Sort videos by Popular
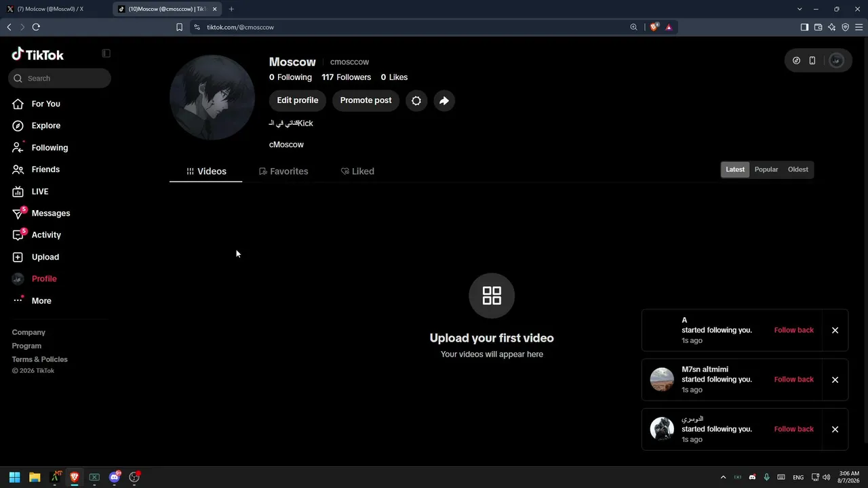The height and width of the screenshot is (488, 868). 766,169
